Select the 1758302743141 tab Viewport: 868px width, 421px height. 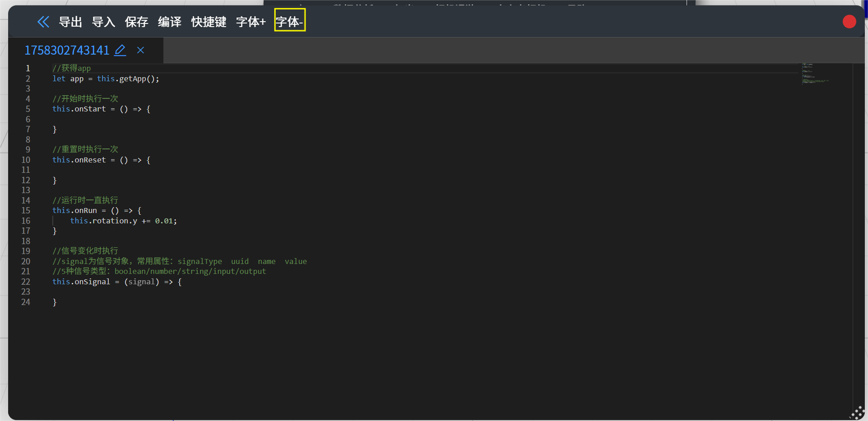[67, 50]
